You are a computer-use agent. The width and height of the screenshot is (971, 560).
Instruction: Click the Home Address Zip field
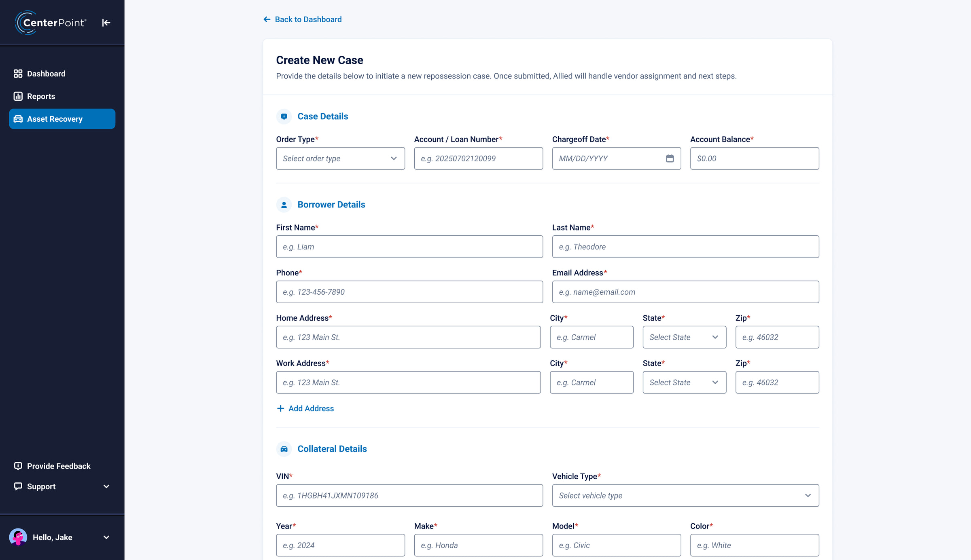click(x=777, y=337)
